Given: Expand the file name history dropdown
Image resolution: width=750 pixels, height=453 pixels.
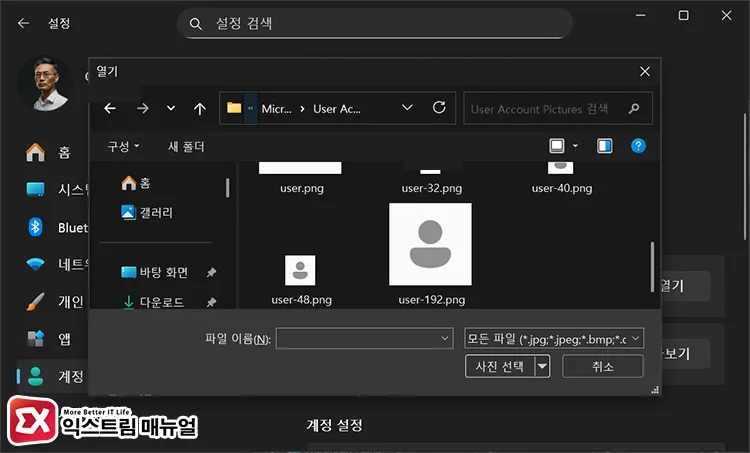Looking at the screenshot, I should click(444, 339).
